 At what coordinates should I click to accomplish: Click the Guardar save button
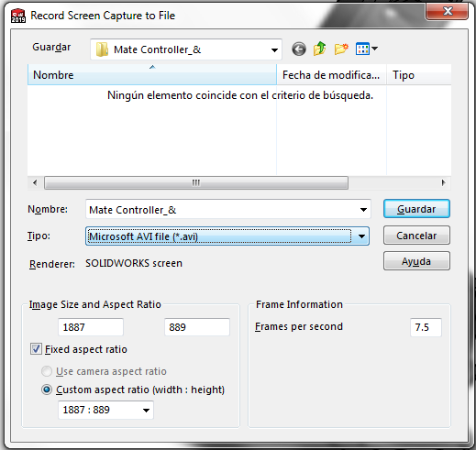click(x=416, y=209)
